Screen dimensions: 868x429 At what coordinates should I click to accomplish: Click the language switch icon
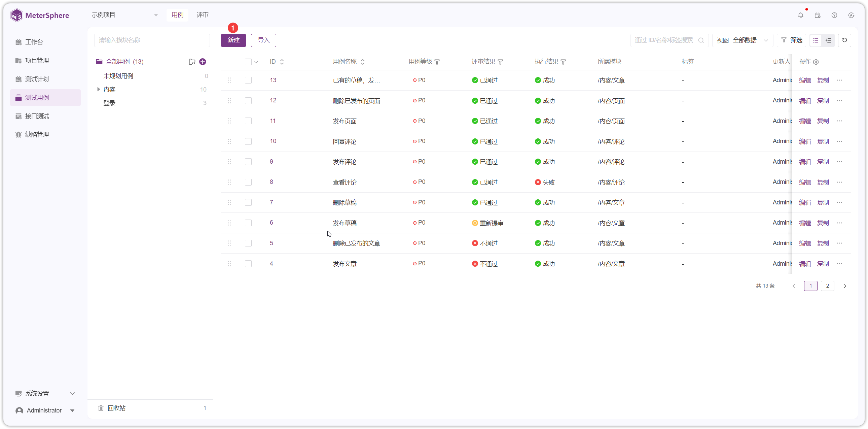pyautogui.click(x=851, y=15)
